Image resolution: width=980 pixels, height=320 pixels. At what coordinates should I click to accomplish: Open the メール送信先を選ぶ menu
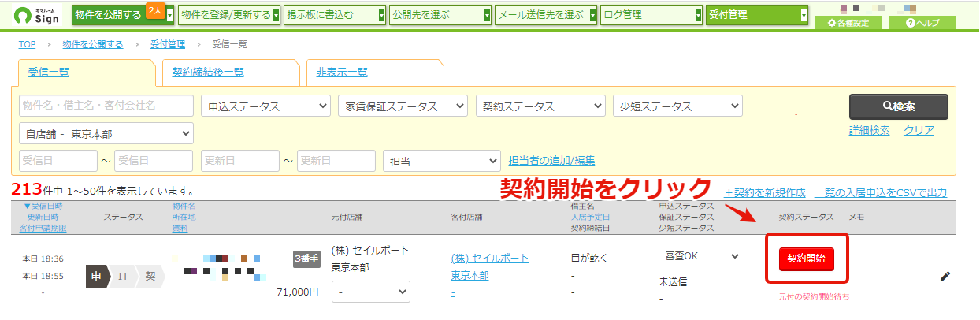(x=546, y=14)
